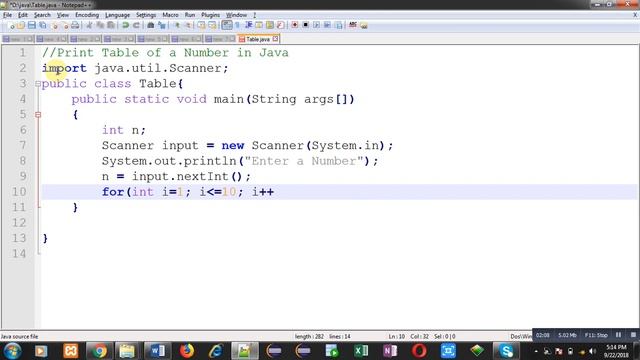Screen dimensions: 640x360
Task: Click Save recorded macro icon
Action: [338, 25]
